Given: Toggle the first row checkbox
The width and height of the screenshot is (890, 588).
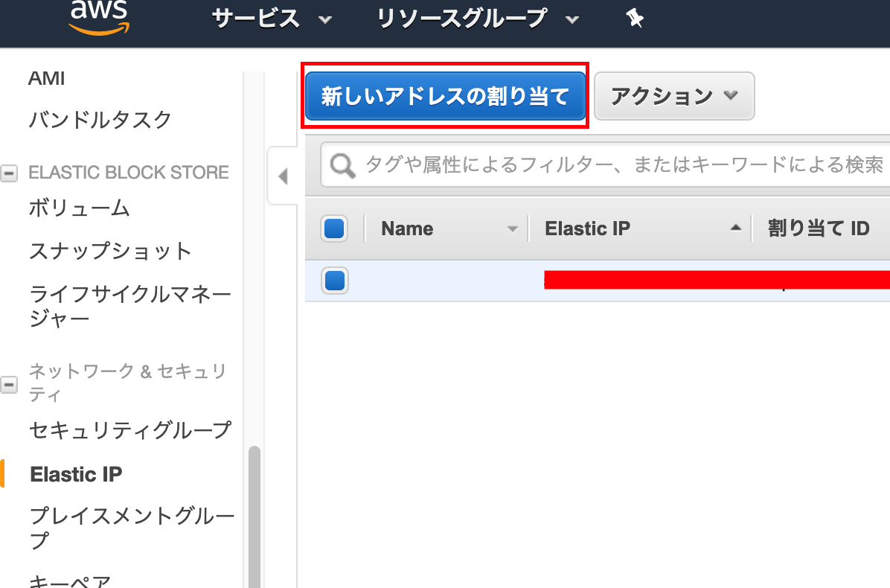Looking at the screenshot, I should coord(334,281).
